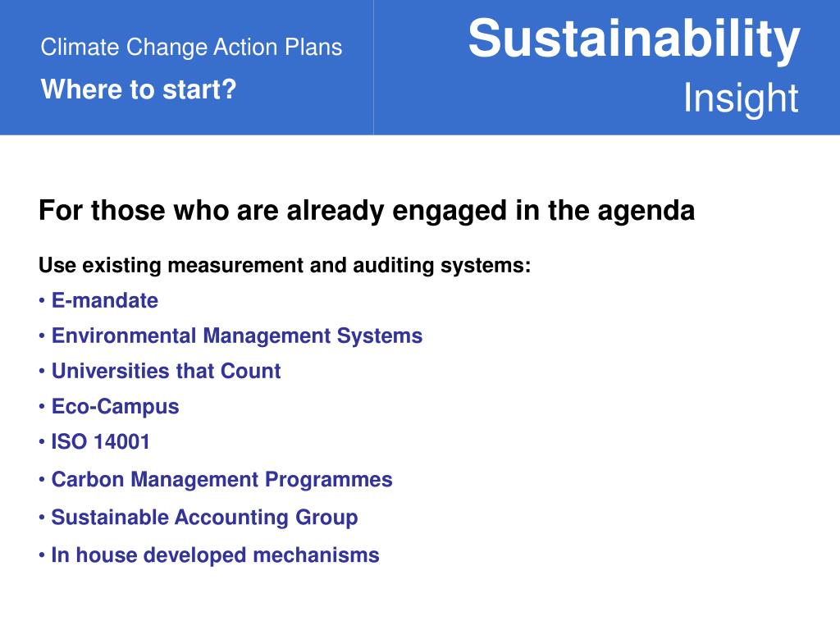This screenshot has height=630, width=840.
Task: Click the Where to start? heading
Action: (138, 89)
